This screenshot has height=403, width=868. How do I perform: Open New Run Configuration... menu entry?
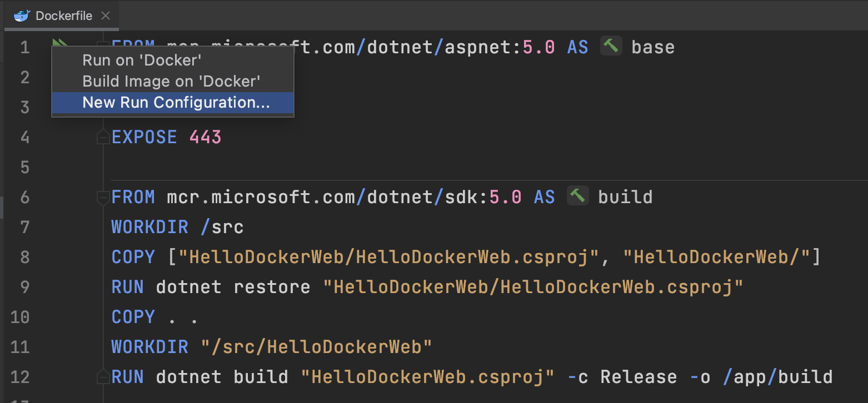click(x=176, y=103)
